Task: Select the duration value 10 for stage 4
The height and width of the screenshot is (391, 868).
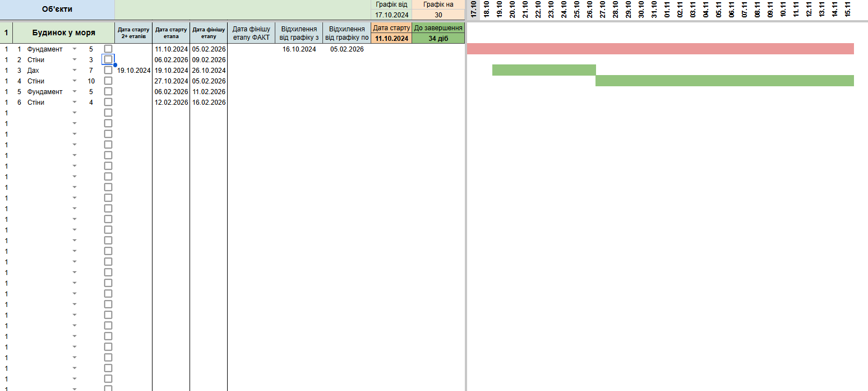Action: coord(91,81)
